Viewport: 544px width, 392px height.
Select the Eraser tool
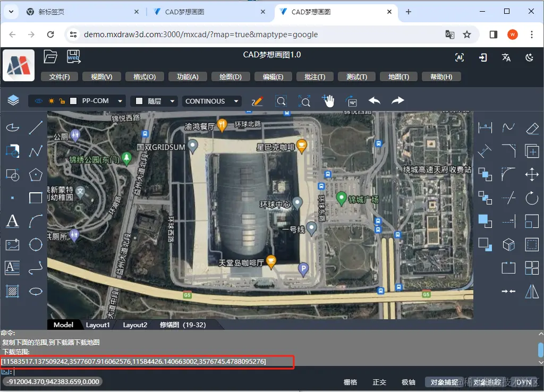532,127
